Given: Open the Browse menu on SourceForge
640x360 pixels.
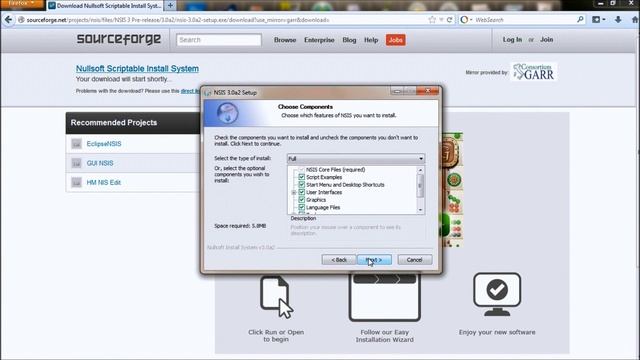Looking at the screenshot, I should coord(285,40).
